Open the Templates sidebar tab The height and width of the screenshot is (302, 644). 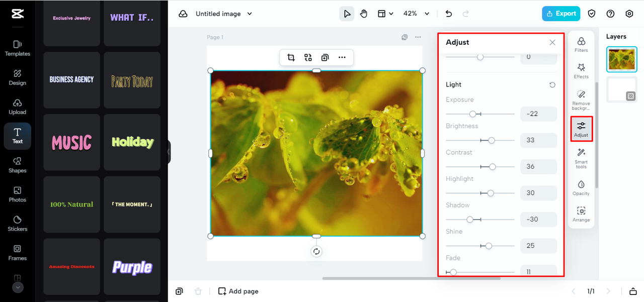18,48
